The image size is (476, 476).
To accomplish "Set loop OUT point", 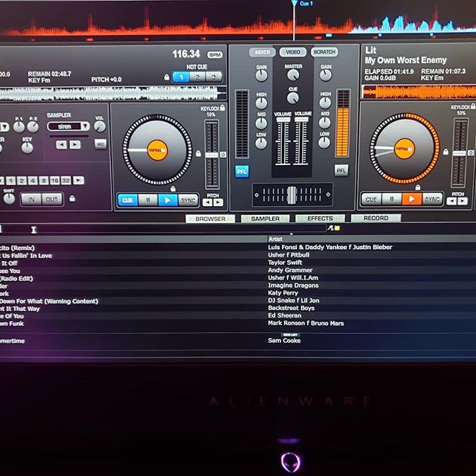I will coord(51,199).
